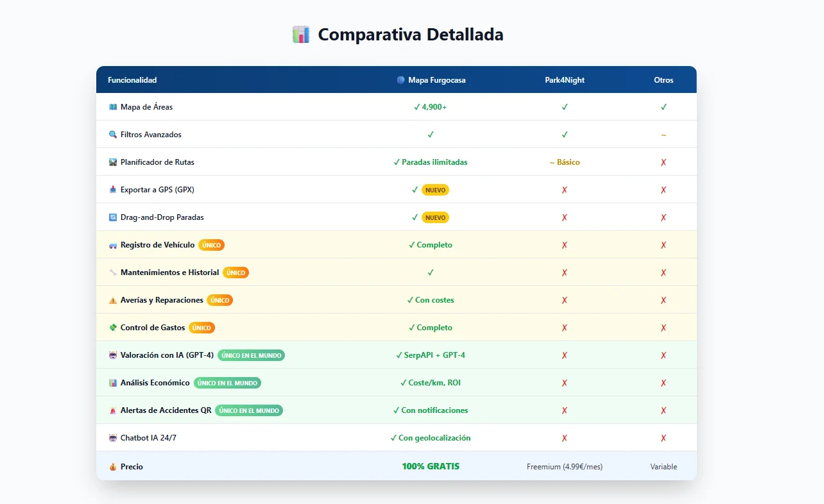Click the robot icon beside Chatbot IA 24/7
Screen dimensions: 824x504
point(113,438)
